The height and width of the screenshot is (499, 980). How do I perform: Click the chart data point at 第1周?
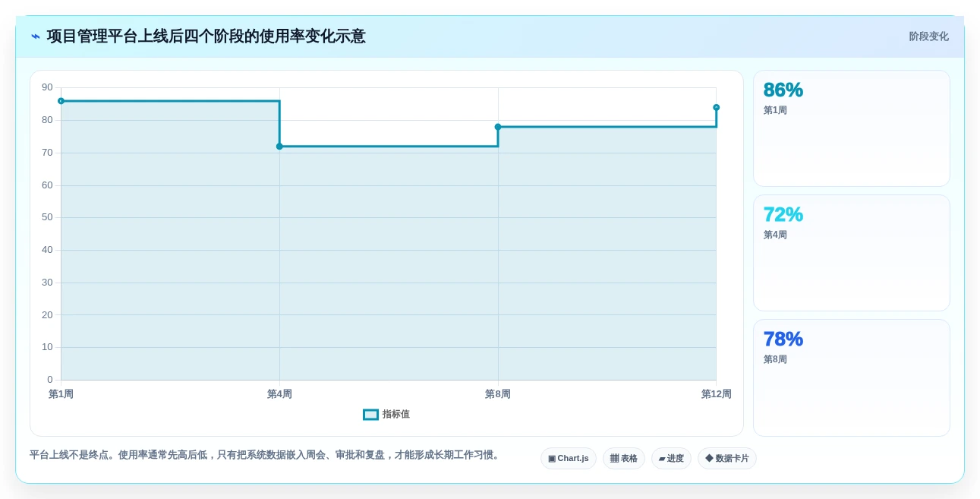click(61, 101)
